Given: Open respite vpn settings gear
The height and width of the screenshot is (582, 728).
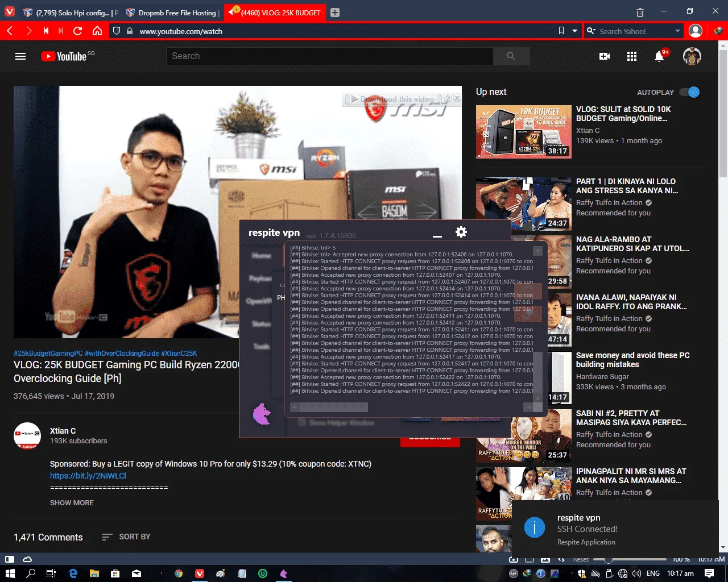Looking at the screenshot, I should 461,232.
